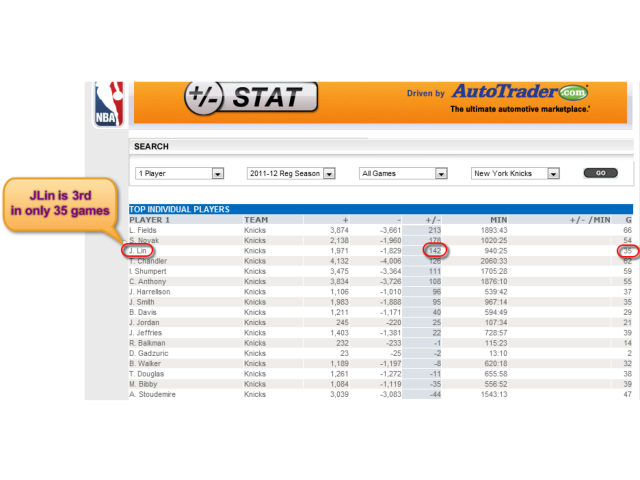Open the 'New York Knicks' team dropdown
Image resolution: width=640 pixels, height=480 pixels.
click(x=515, y=173)
